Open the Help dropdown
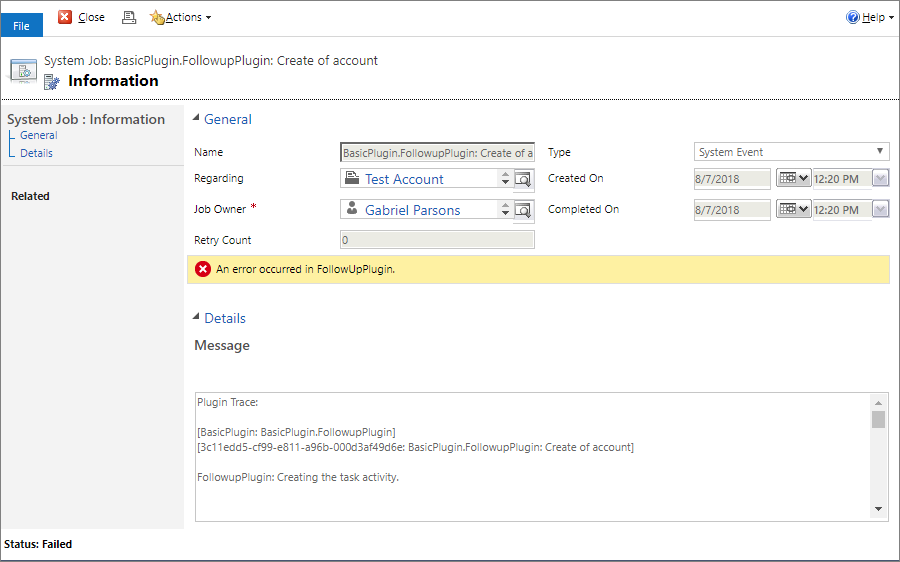Image resolution: width=900 pixels, height=562 pixels. pyautogui.click(x=870, y=17)
